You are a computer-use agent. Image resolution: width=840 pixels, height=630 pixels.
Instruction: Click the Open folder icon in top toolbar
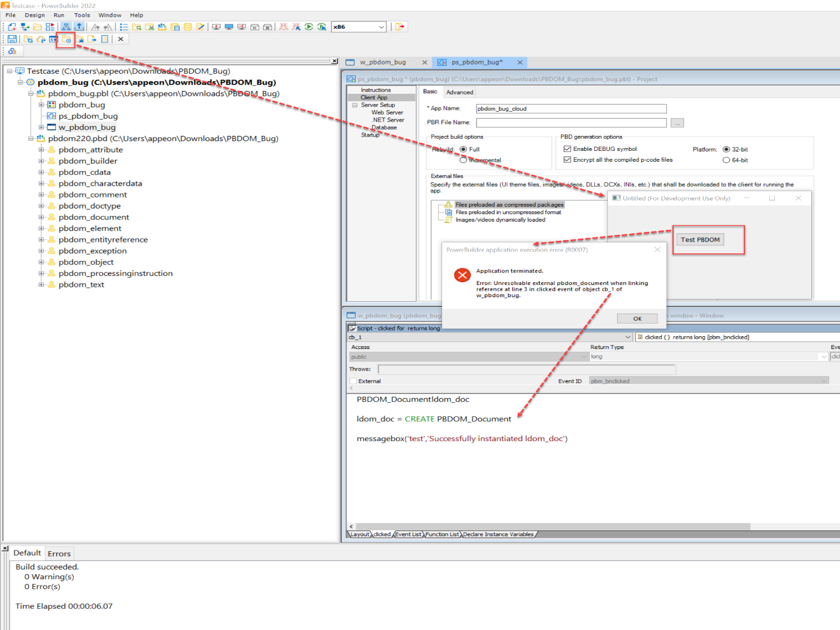pyautogui.click(x=37, y=27)
